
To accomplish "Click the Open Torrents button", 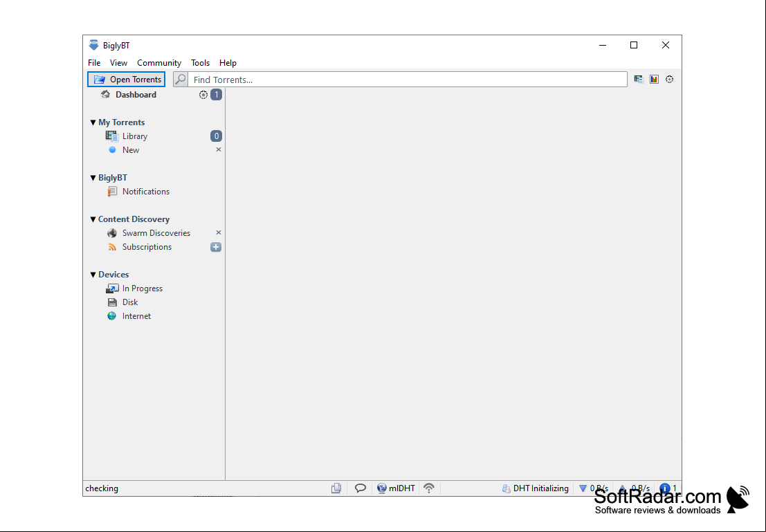I will point(126,79).
